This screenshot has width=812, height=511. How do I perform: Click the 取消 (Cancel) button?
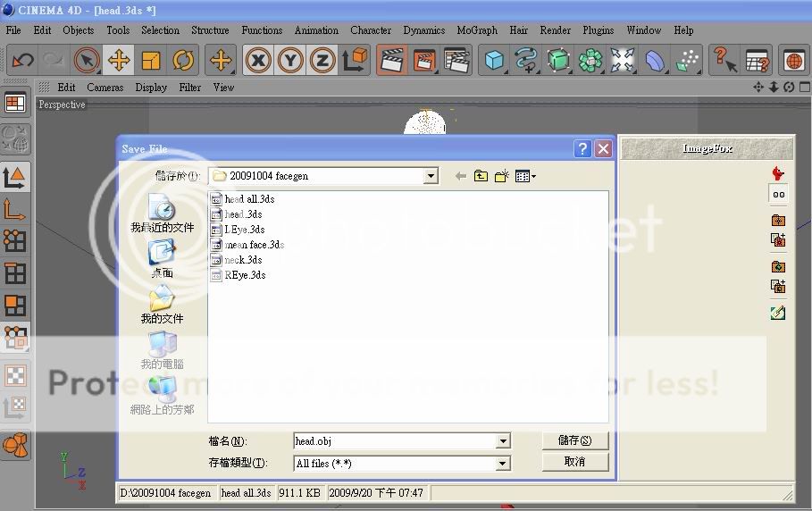pyautogui.click(x=574, y=462)
